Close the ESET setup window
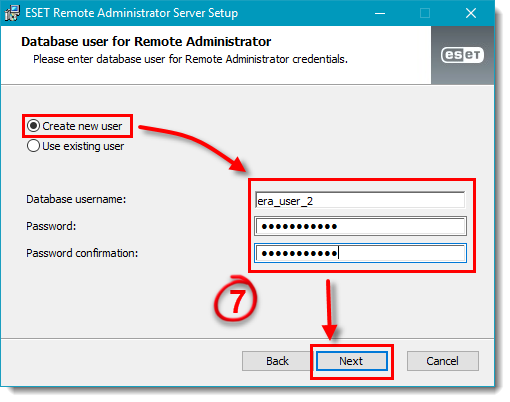The image size is (510, 402). (471, 13)
